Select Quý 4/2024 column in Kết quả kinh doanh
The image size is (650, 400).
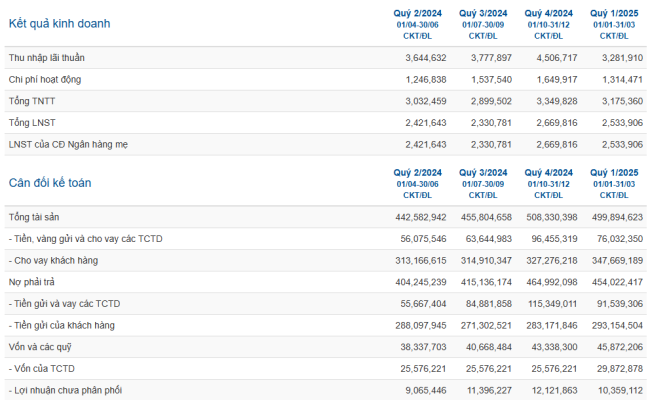(x=548, y=14)
